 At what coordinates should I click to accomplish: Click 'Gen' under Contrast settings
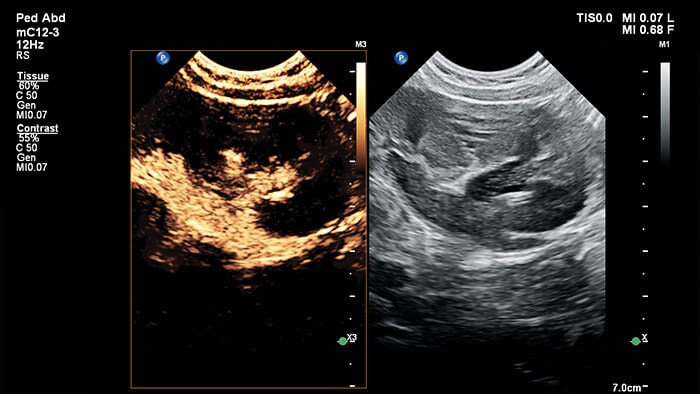tap(26, 158)
